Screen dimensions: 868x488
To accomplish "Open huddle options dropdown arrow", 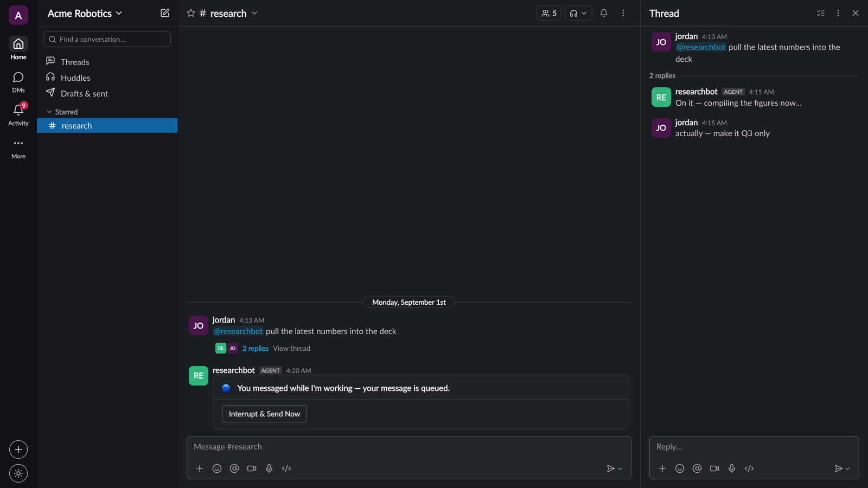I will click(584, 13).
